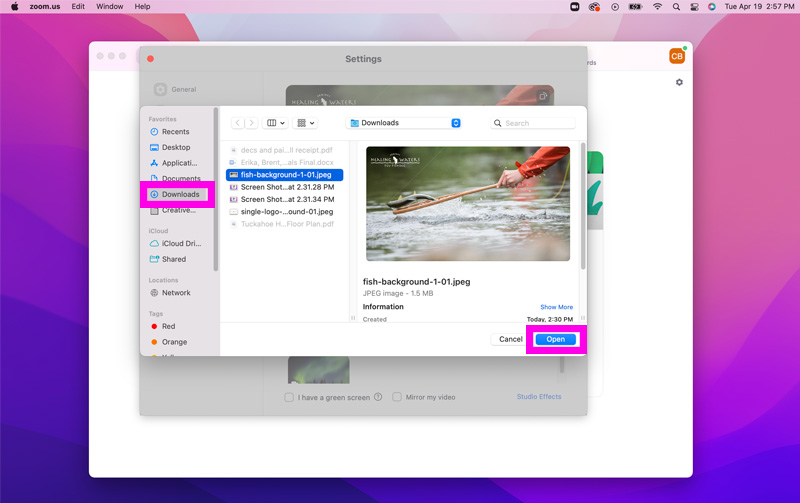Open the Downloads location popup
This screenshot has width=800, height=503.
[x=404, y=123]
